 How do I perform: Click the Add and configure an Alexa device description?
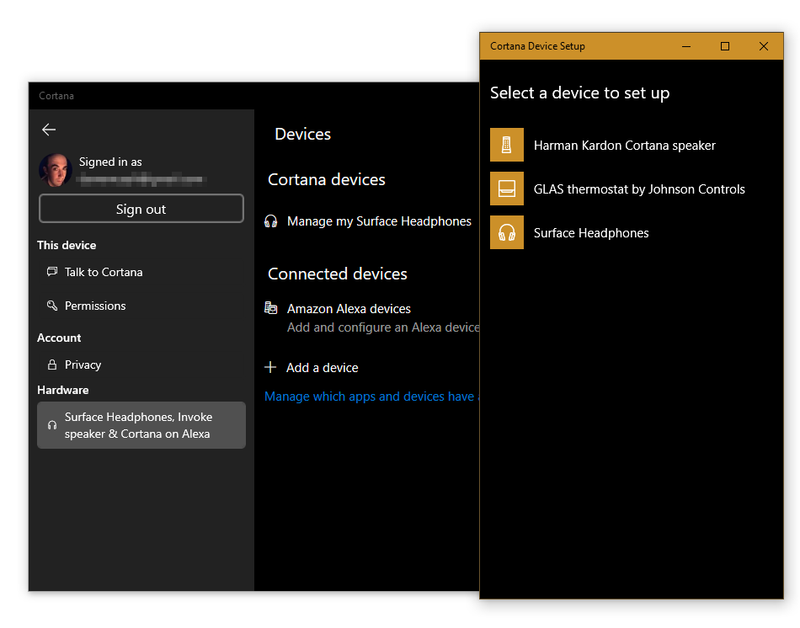tap(383, 328)
